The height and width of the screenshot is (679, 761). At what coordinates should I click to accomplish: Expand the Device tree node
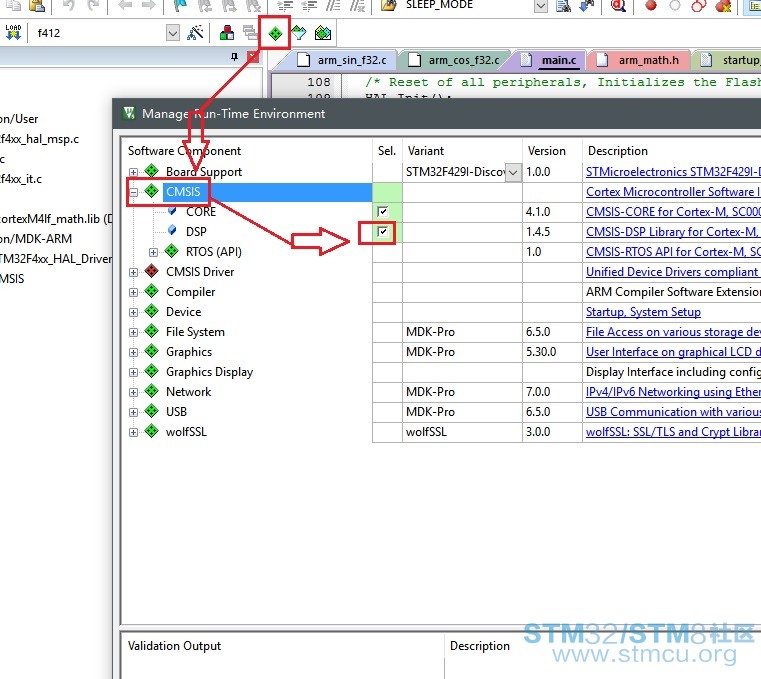(x=133, y=312)
